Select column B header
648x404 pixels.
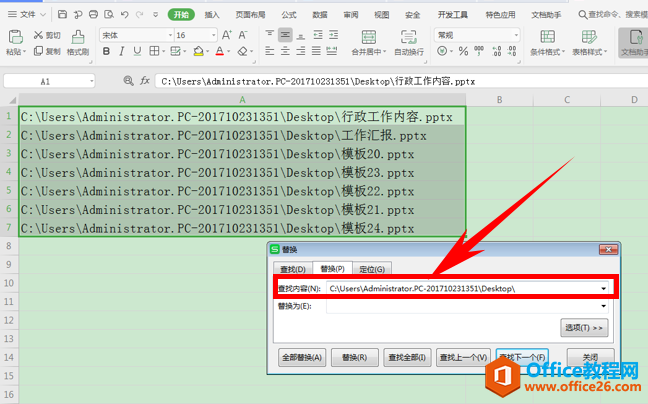(500, 100)
